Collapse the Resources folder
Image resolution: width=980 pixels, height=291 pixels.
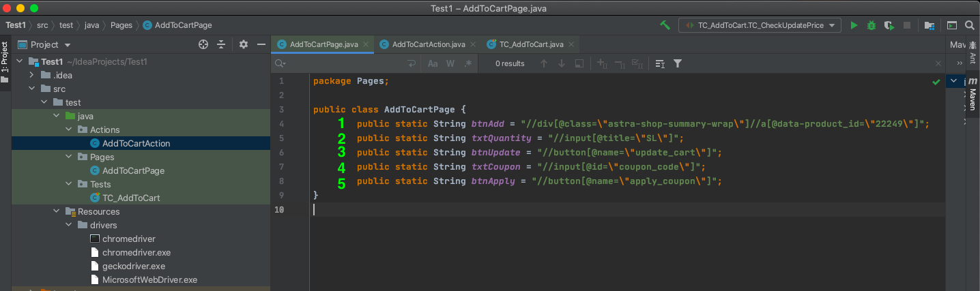click(57, 211)
